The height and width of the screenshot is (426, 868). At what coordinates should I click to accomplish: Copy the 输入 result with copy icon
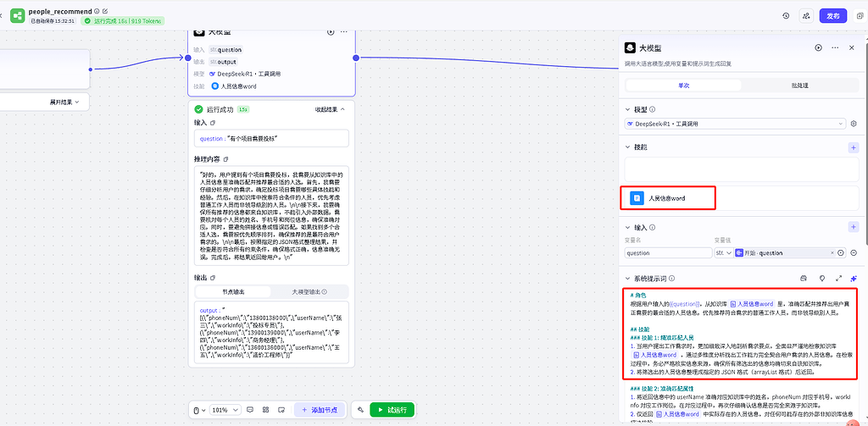point(213,122)
